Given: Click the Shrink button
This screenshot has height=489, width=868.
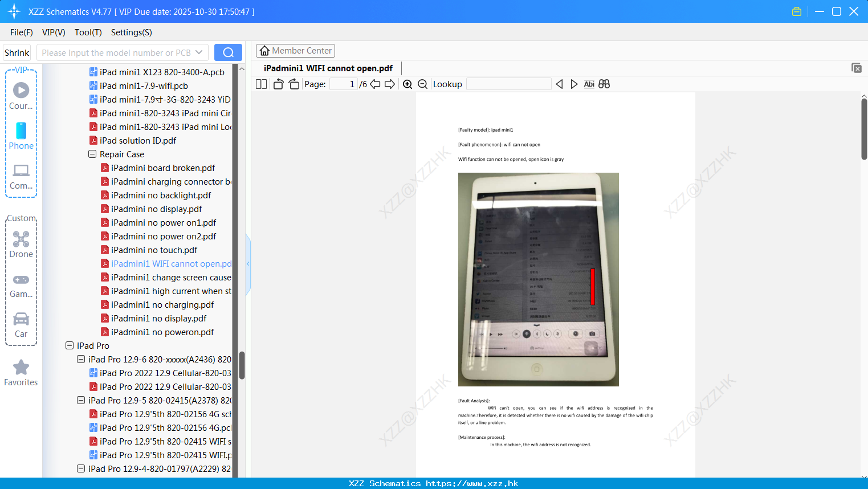Looking at the screenshot, I should click(x=17, y=52).
